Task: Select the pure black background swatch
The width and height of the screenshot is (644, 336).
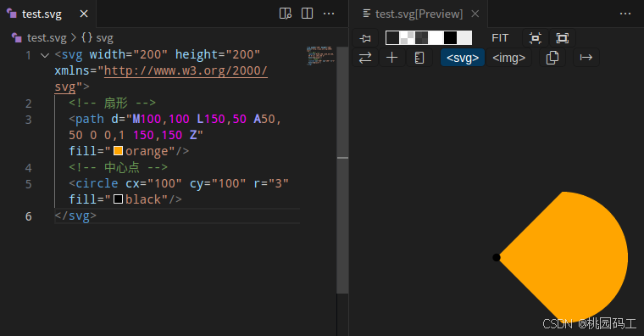Action: [x=450, y=38]
